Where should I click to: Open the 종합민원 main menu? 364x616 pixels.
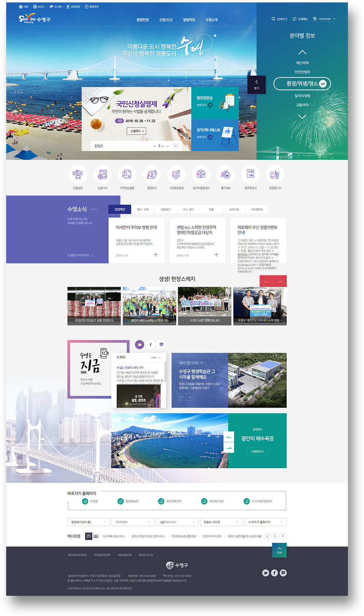[x=143, y=20]
